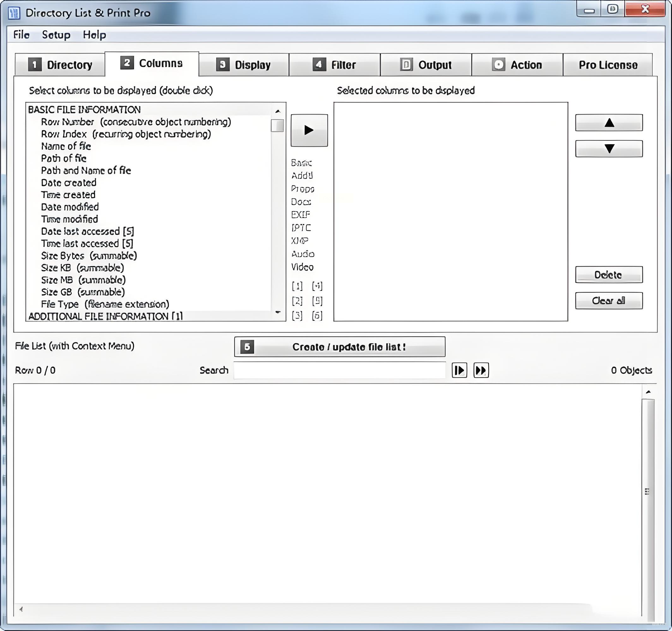The width and height of the screenshot is (672, 631).
Task: Click into the Search input field
Action: pyautogui.click(x=339, y=370)
